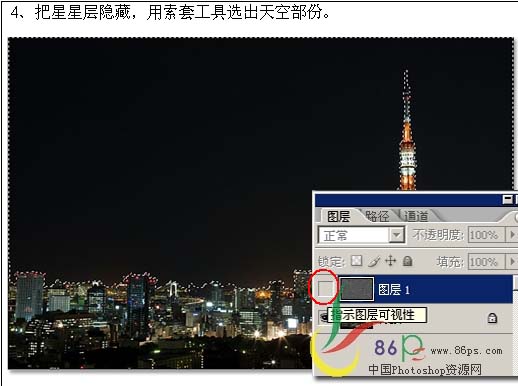Select the 图层 1 layer thumbnail
Screen dimensions: 518x386
[356, 289]
